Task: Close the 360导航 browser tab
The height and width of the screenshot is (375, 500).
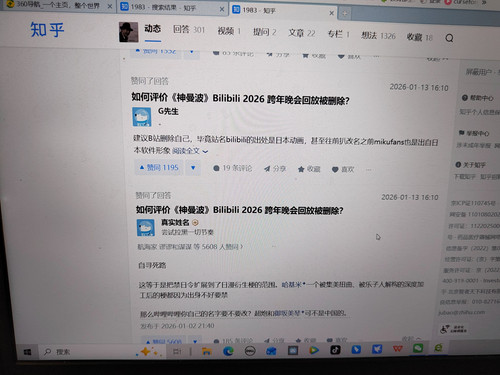Action: (110, 6)
